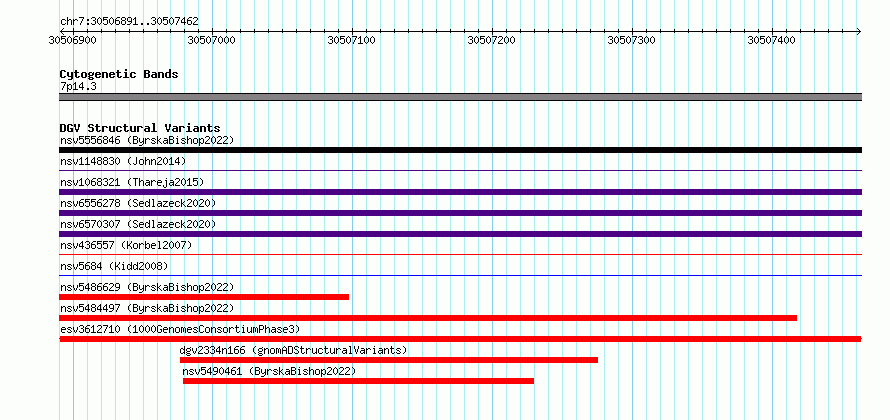Open the nsv1068321 (Thareja2015) label
Viewport: 890px width, 420px height.
click(132, 182)
